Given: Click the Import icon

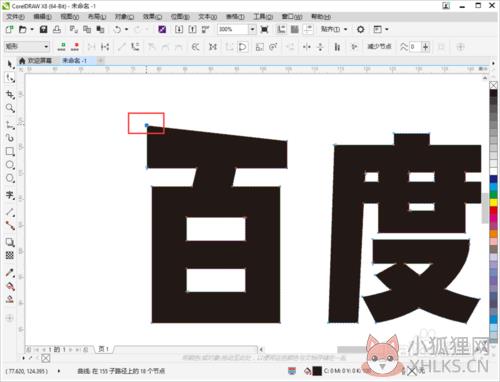Looking at the screenshot, I should pyautogui.click(x=179, y=29).
